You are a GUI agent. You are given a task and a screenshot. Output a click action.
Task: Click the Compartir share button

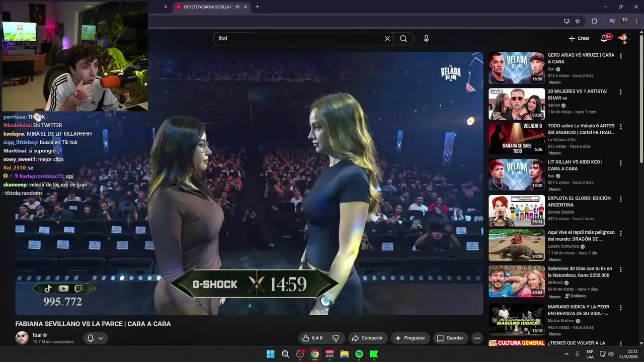click(367, 338)
